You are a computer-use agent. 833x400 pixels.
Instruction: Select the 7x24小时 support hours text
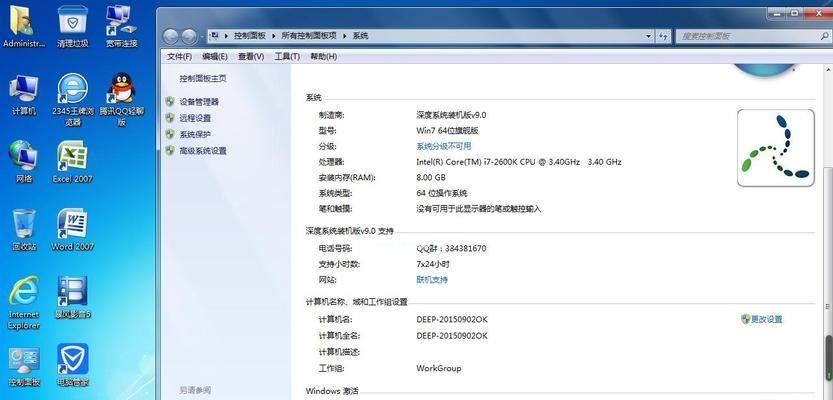[x=433, y=264]
